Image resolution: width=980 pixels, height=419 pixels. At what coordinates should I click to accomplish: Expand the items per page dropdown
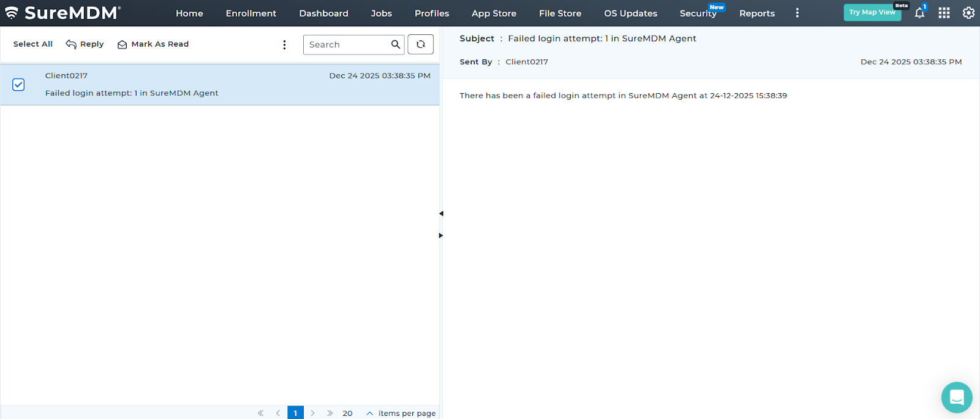pos(369,413)
